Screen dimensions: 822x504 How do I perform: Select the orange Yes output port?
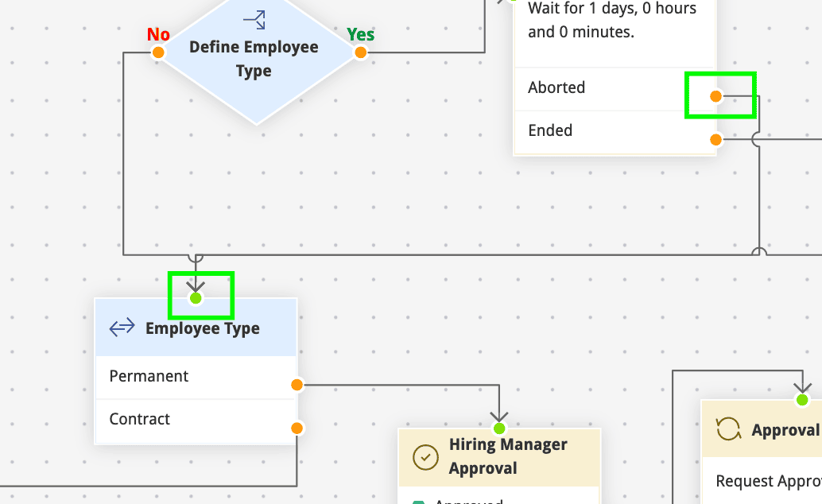click(x=360, y=52)
